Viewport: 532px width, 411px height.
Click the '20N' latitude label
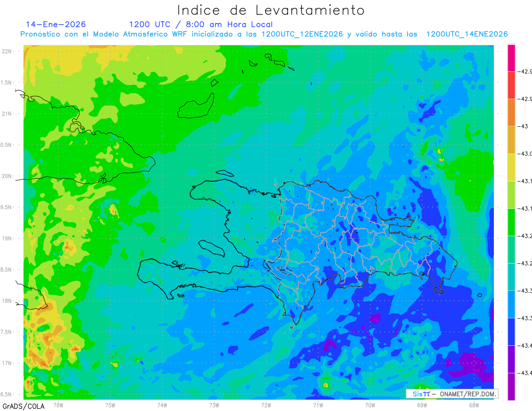coord(7,176)
